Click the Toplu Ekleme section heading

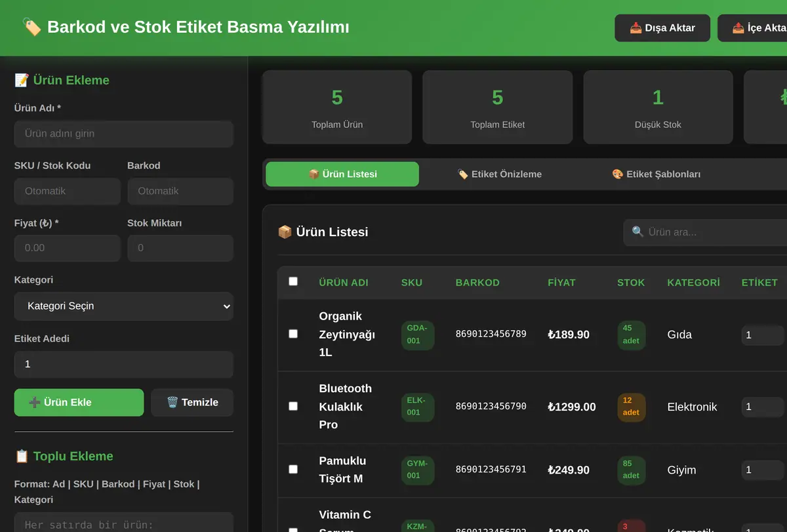pyautogui.click(x=64, y=456)
